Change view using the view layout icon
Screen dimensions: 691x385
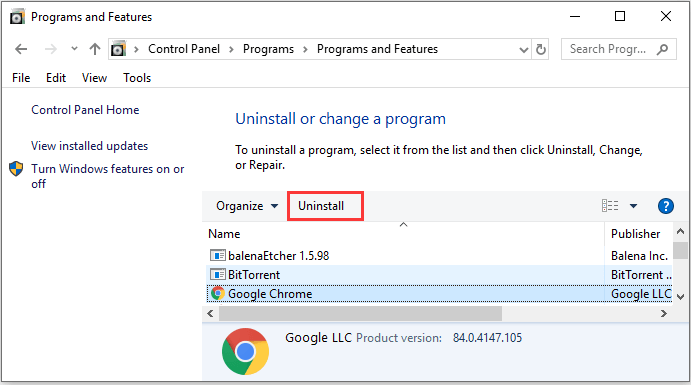(x=610, y=206)
